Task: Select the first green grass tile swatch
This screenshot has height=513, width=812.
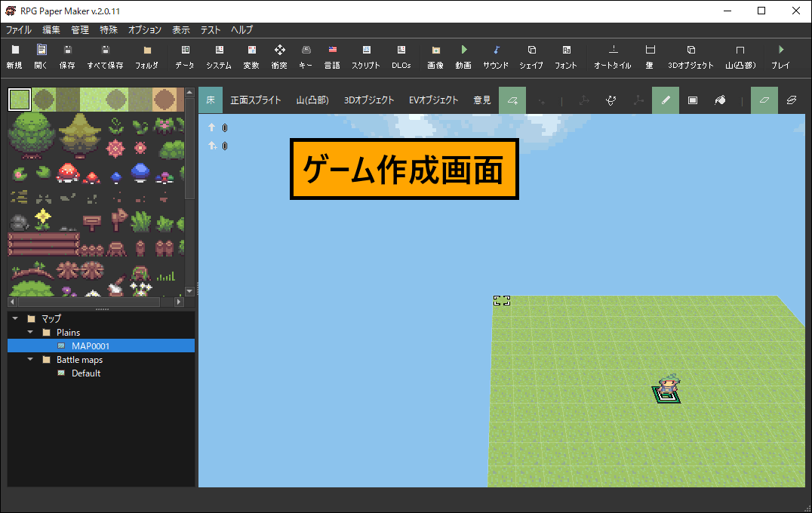Action: [x=20, y=100]
